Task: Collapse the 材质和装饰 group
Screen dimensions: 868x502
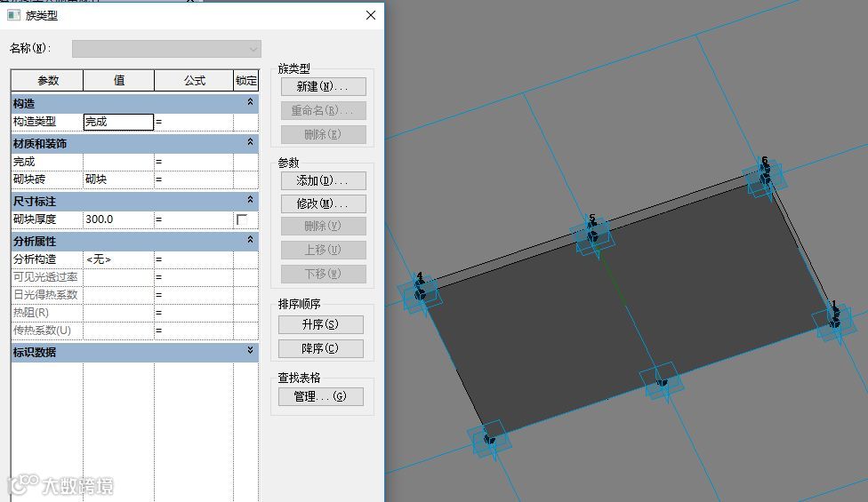Action: [250, 142]
